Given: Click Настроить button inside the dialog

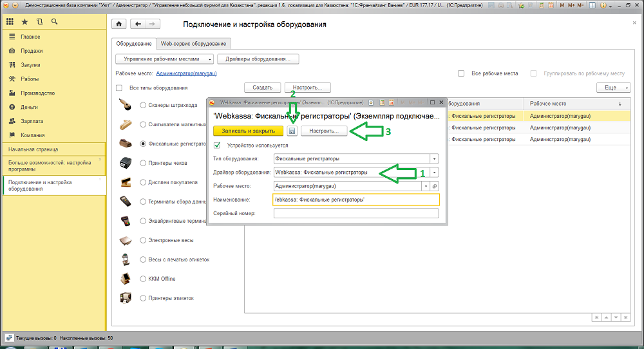Looking at the screenshot, I should click(324, 131).
